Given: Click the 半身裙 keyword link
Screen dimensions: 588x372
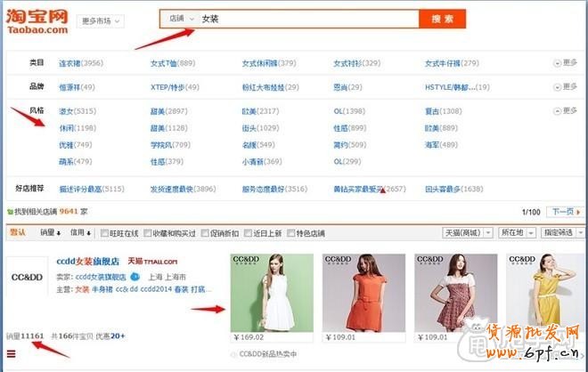Looking at the screenshot, I should (102, 289).
